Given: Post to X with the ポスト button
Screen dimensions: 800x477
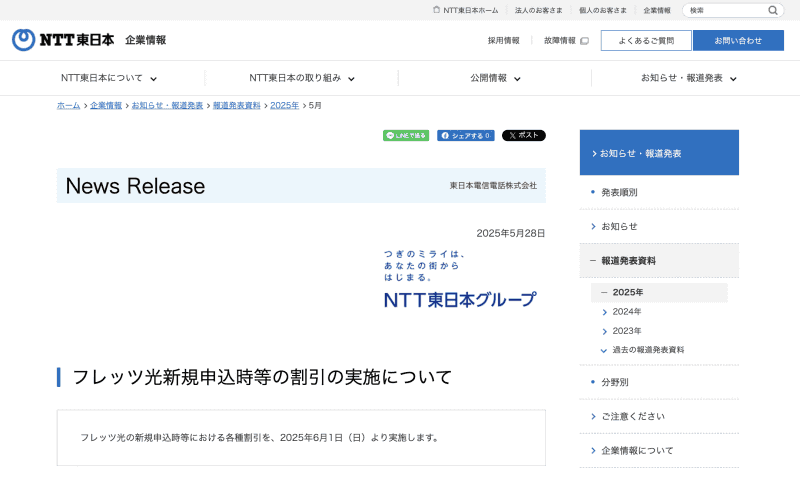Looking at the screenshot, I should 524,136.
